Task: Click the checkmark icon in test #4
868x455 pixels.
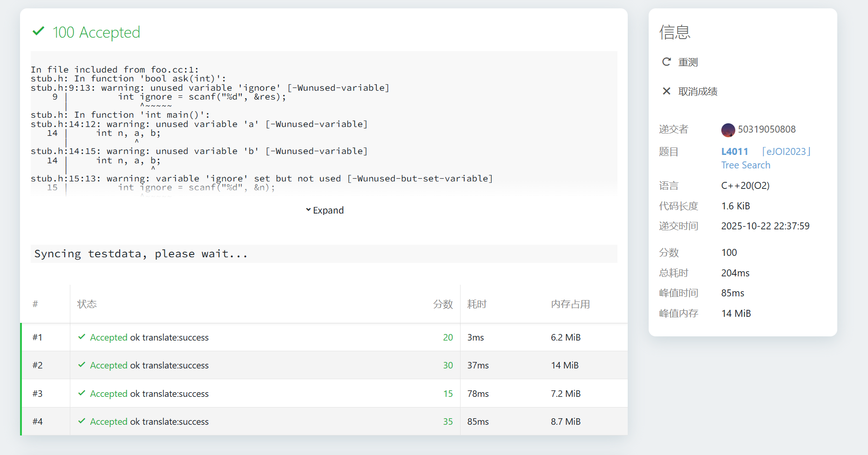Action: pos(82,421)
